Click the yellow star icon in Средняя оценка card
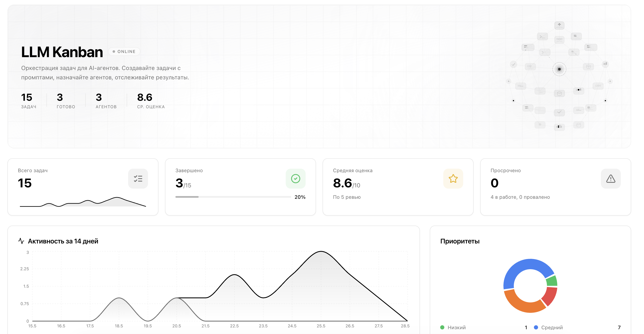The image size is (644, 334). 453,178
